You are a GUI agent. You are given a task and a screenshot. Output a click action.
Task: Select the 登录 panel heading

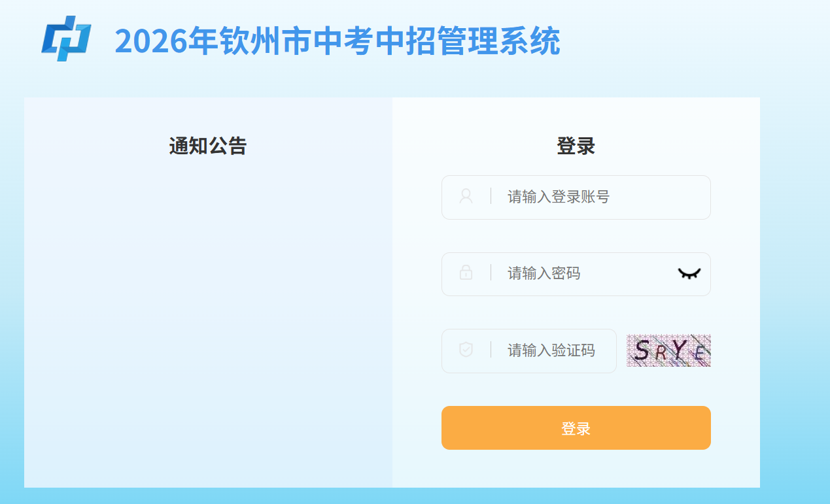[576, 146]
